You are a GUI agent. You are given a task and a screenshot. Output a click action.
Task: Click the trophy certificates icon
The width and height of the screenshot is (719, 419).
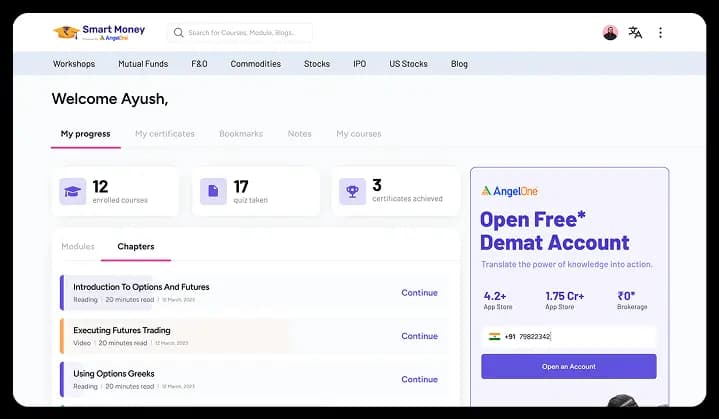pyautogui.click(x=352, y=191)
